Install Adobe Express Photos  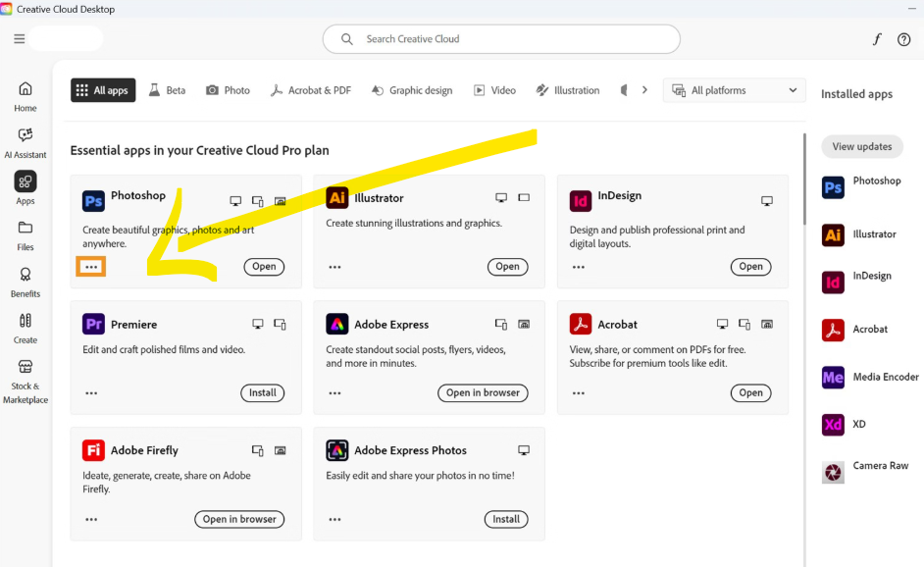[506, 519]
